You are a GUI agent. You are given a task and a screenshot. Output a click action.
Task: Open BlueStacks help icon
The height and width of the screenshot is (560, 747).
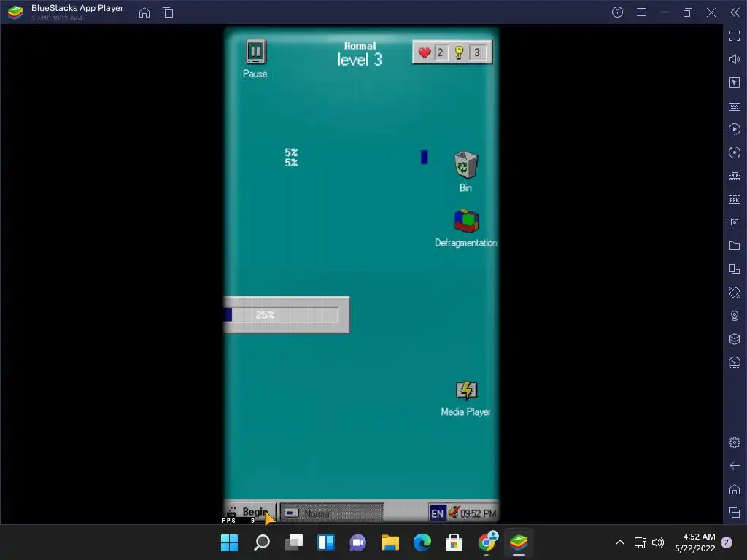tap(617, 12)
